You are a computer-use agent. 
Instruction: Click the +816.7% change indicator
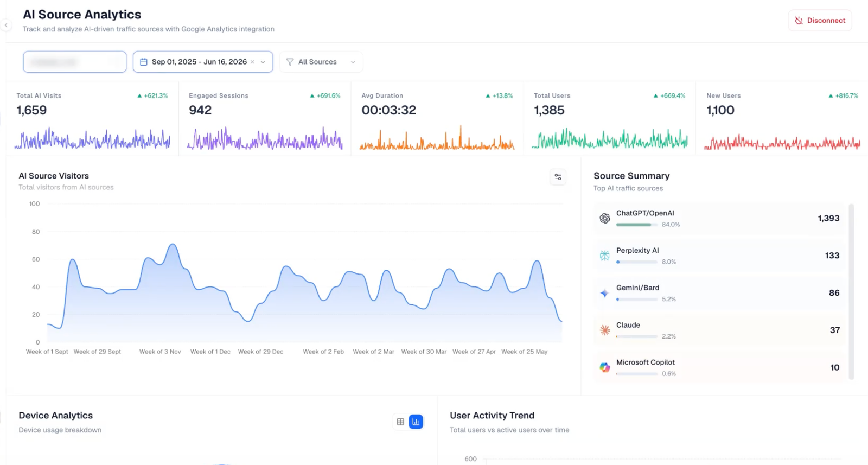pos(843,95)
